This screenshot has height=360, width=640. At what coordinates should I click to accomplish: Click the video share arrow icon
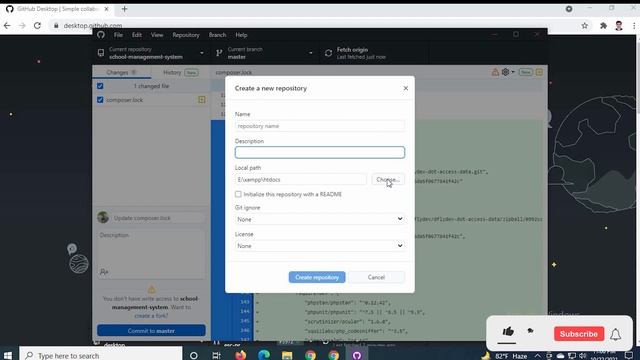tap(531, 331)
